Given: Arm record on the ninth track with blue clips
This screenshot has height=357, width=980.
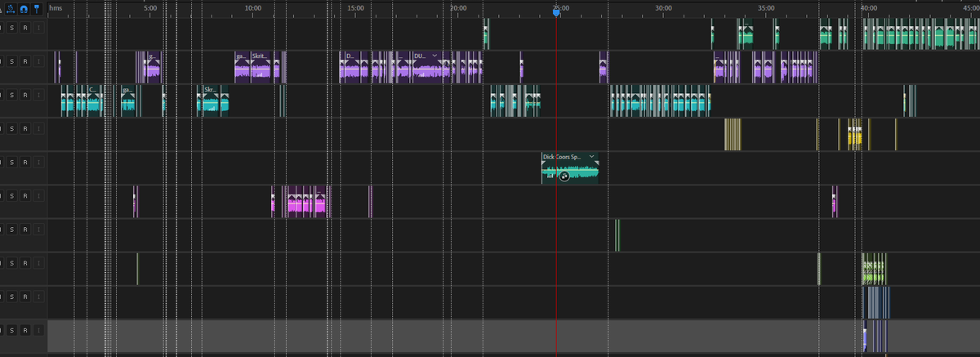Looking at the screenshot, I should pyautogui.click(x=24, y=296).
